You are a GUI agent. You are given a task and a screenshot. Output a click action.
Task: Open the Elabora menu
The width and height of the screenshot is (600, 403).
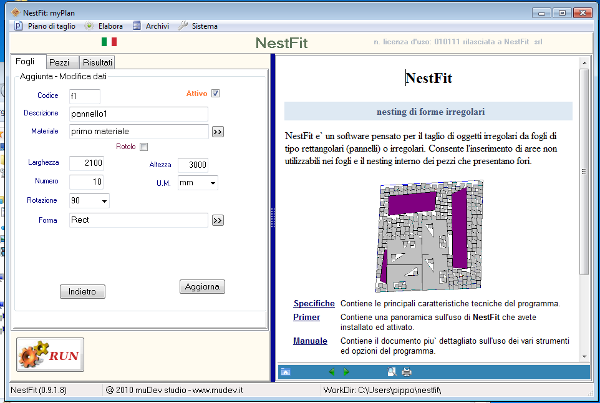point(104,26)
